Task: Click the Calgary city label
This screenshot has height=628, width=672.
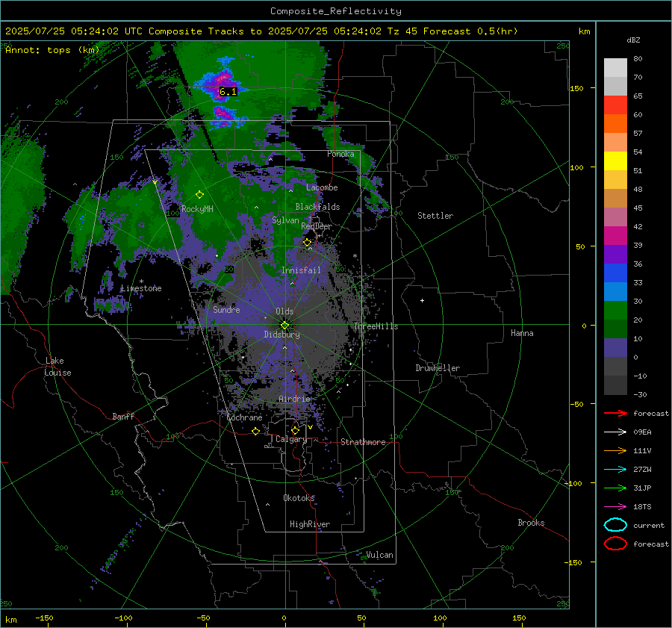Action: [x=291, y=439]
